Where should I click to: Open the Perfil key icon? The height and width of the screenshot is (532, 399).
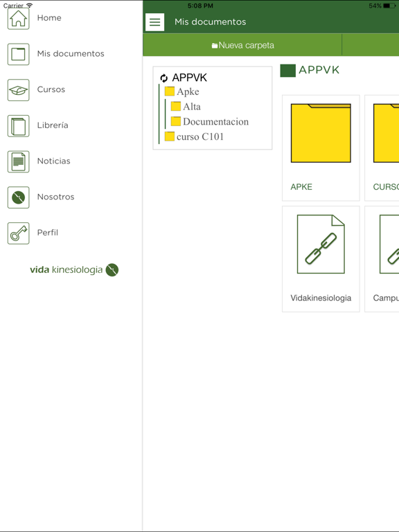[18, 233]
